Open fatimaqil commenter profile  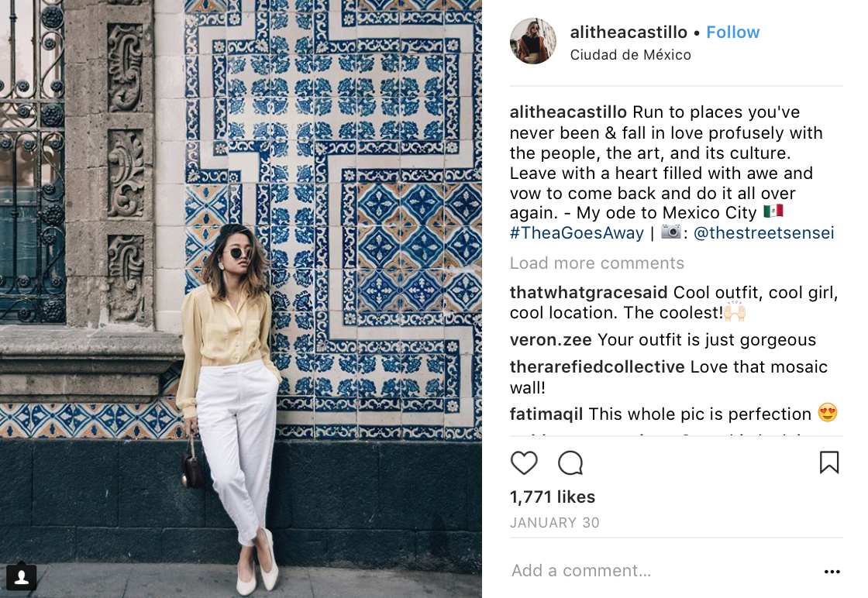coord(546,414)
